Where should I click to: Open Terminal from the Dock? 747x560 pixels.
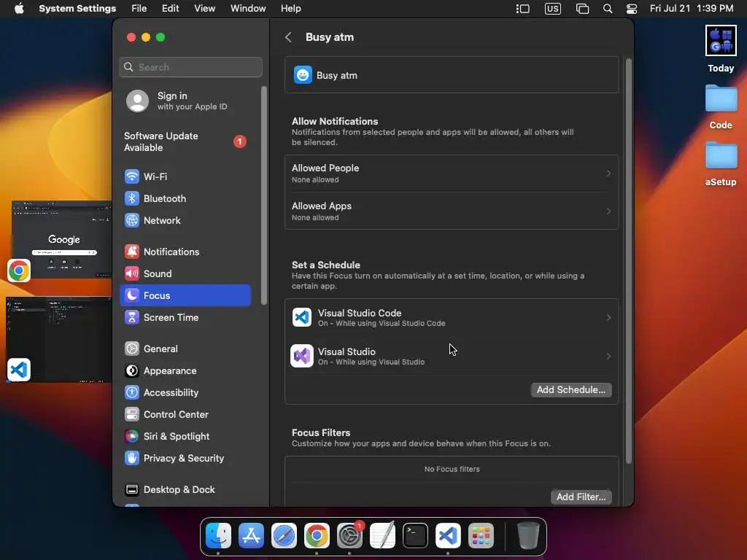(x=415, y=536)
